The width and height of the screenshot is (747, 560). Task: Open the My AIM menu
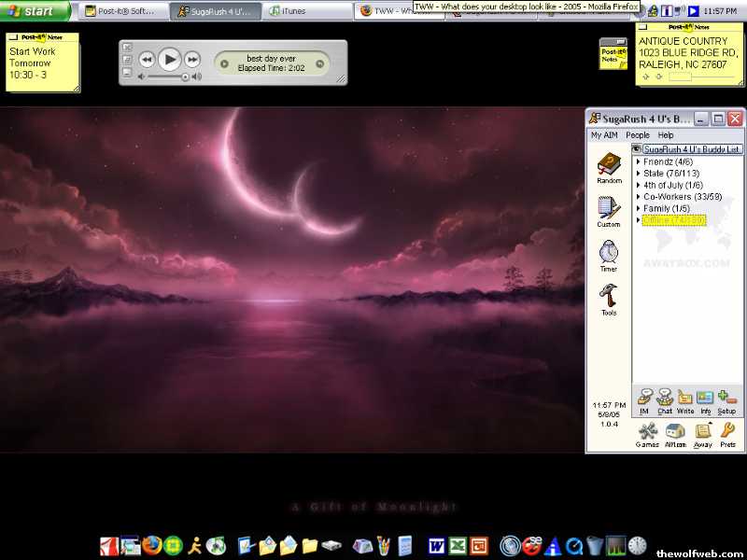(x=603, y=135)
